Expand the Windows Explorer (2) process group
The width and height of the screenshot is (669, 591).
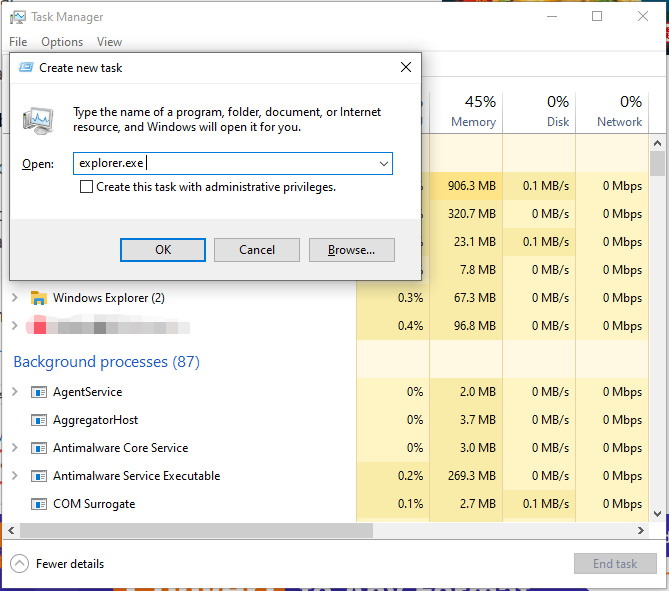pyautogui.click(x=15, y=297)
